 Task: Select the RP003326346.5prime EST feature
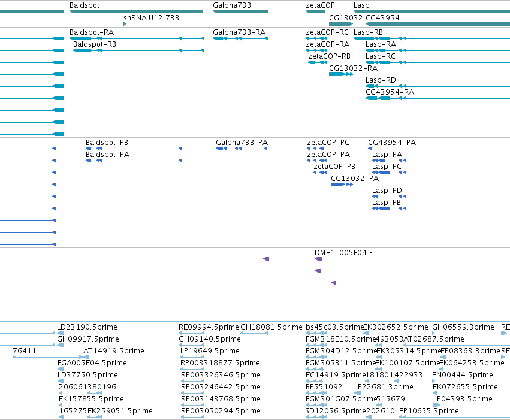(x=193, y=381)
